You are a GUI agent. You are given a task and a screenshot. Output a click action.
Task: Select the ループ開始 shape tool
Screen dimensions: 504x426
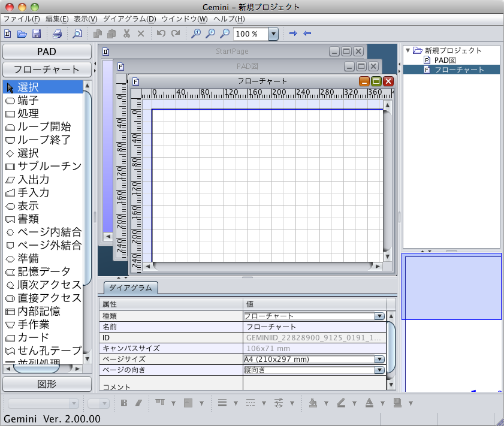(43, 126)
